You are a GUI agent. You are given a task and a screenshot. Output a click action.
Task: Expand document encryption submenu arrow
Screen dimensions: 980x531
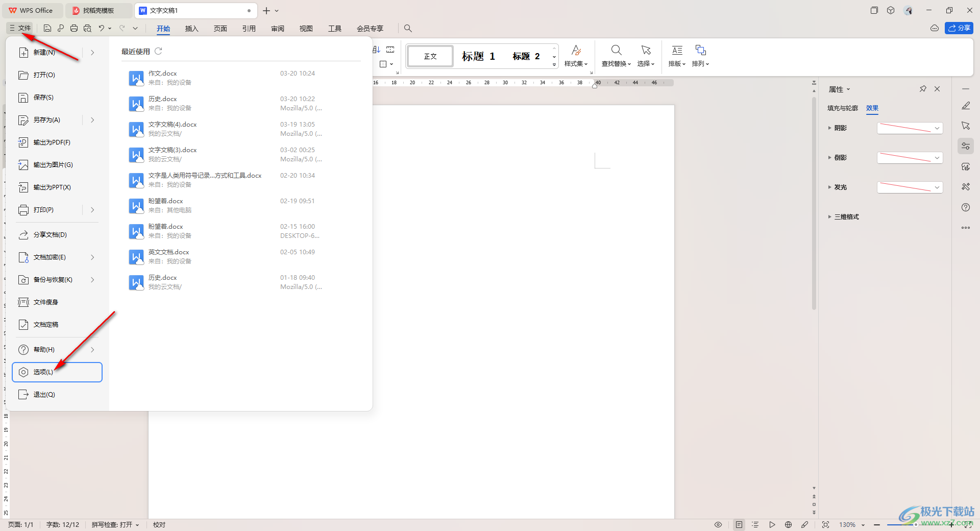coord(92,257)
